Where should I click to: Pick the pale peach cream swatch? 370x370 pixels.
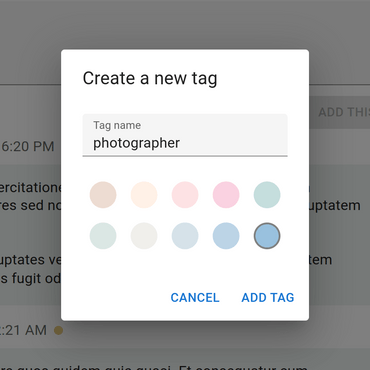144,195
